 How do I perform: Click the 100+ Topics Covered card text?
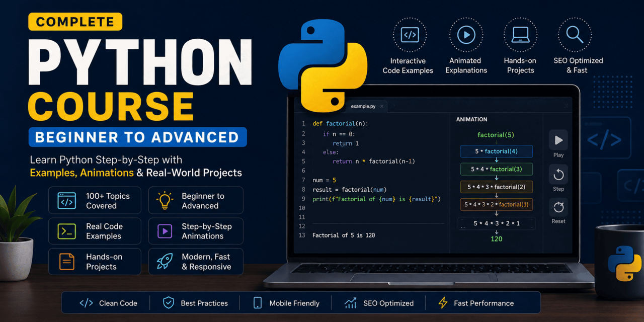108,201
